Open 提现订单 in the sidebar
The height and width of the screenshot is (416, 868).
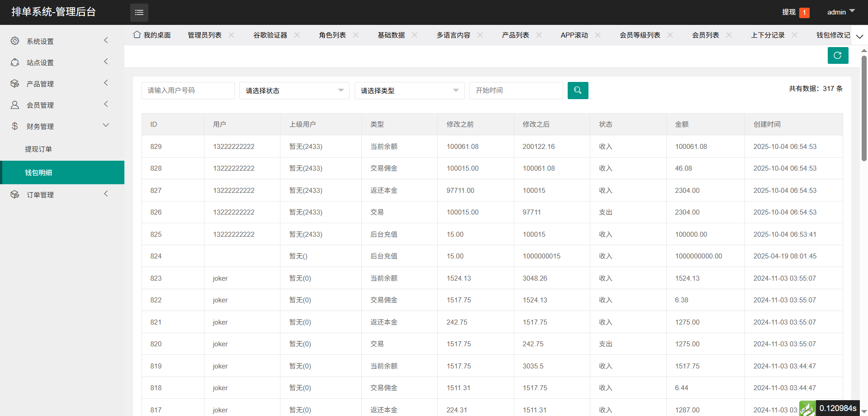(x=38, y=149)
